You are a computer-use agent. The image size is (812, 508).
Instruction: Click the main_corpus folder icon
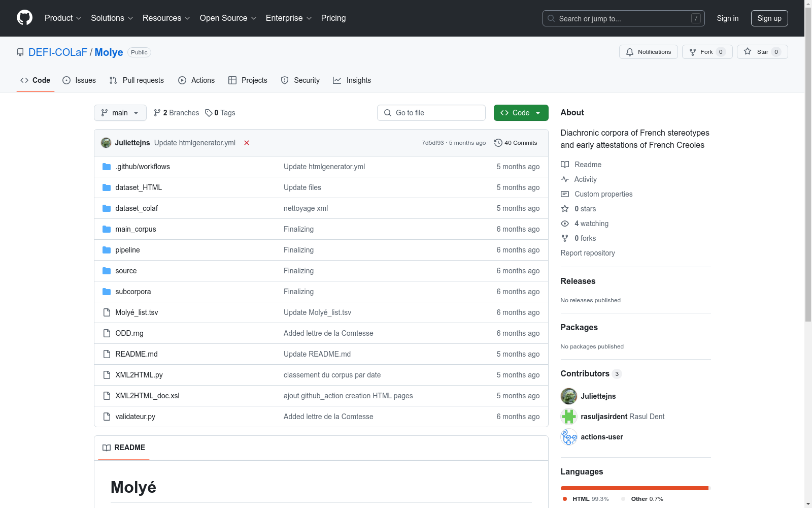(107, 229)
